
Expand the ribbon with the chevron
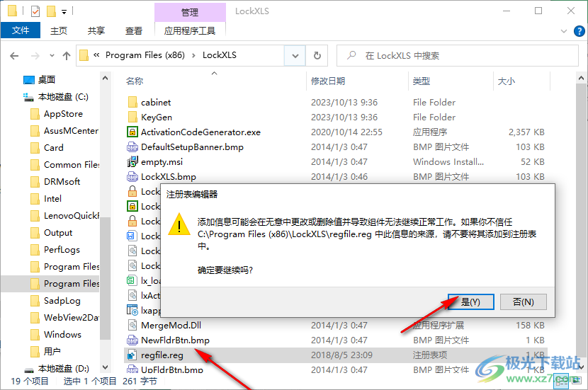point(564,31)
